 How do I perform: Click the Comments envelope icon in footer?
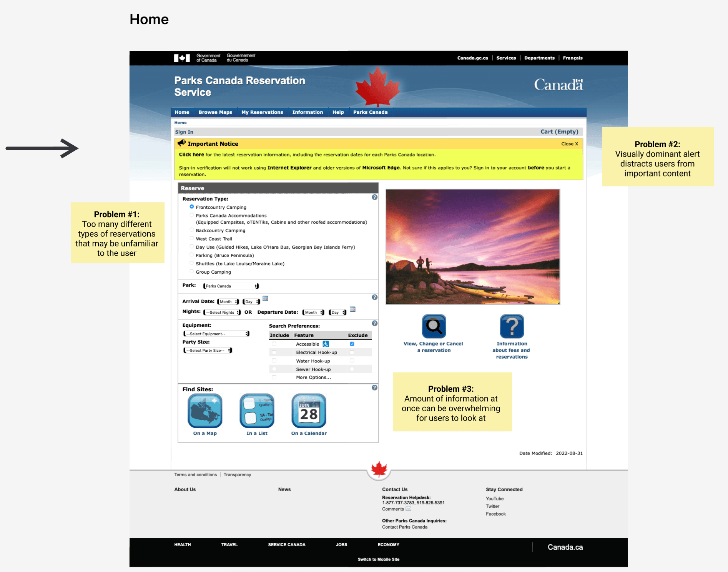[408, 509]
